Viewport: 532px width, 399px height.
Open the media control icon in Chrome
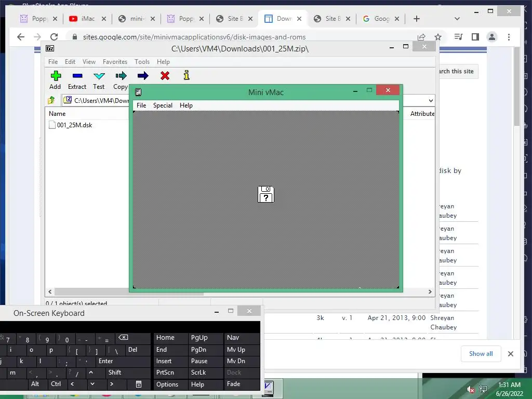point(458,37)
